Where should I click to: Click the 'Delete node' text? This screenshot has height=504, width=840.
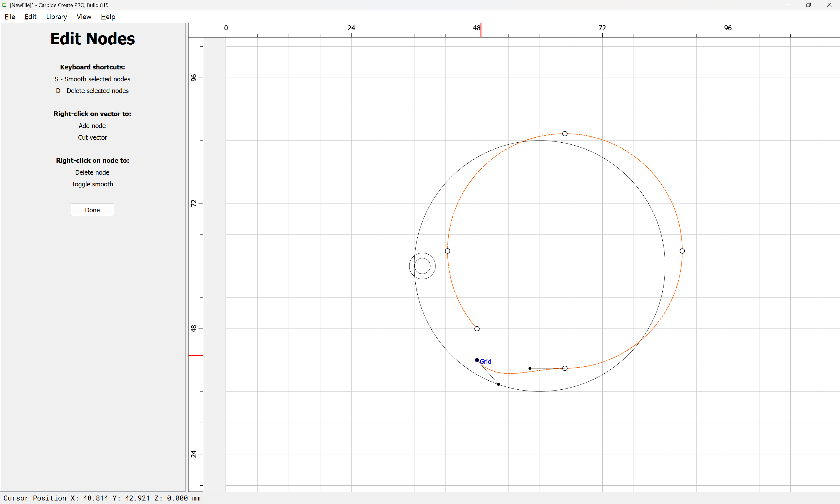tap(92, 173)
